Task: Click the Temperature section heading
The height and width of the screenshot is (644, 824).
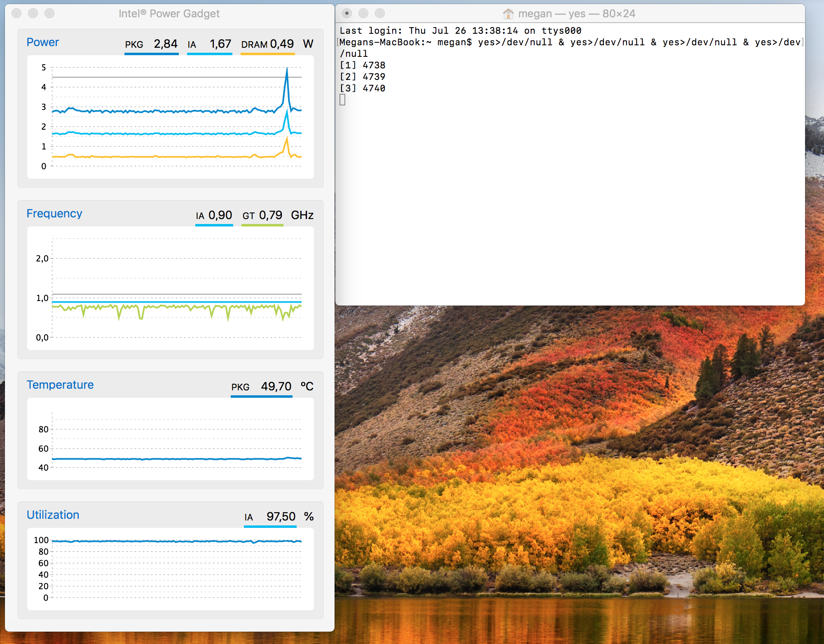Action: 60,385
